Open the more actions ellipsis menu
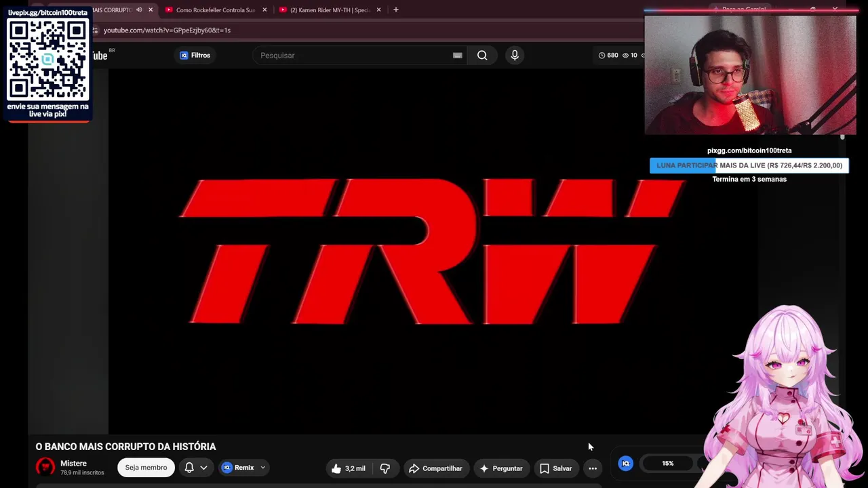 pos(593,468)
